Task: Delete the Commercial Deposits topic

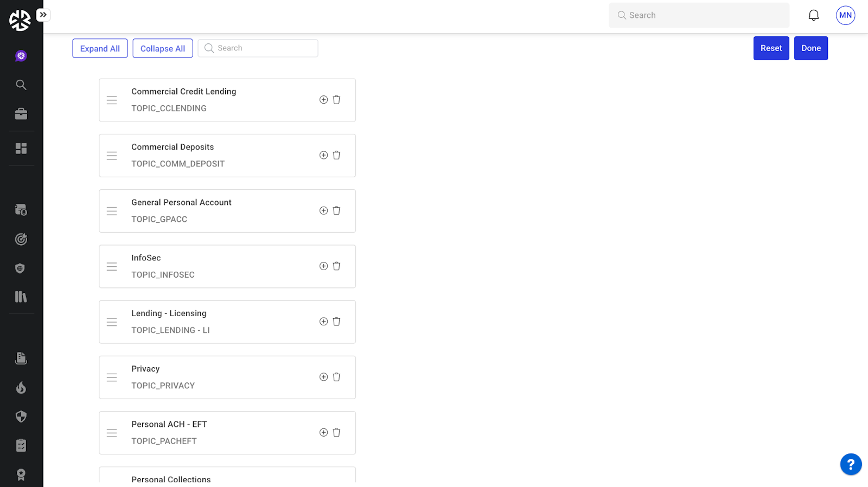Action: (x=336, y=155)
